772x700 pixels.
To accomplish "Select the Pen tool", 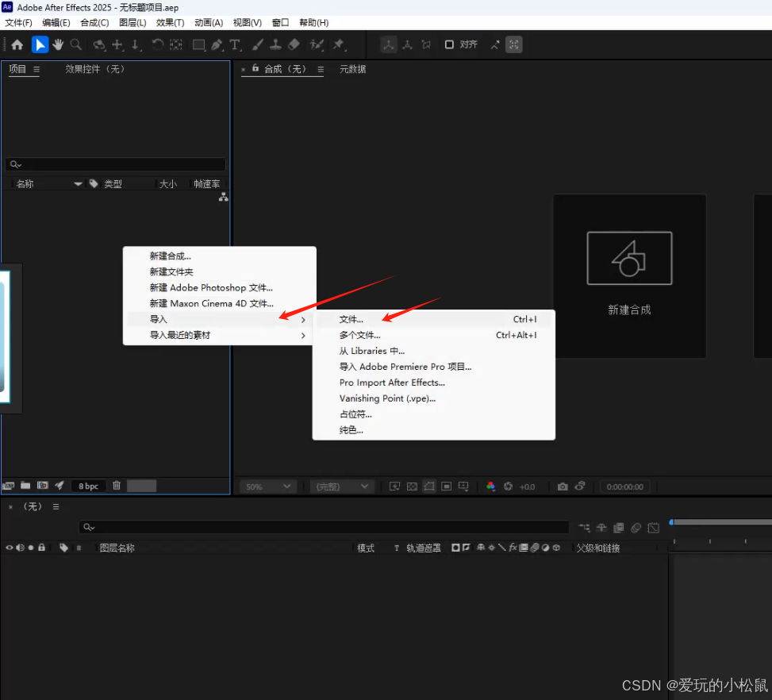I will 217,44.
